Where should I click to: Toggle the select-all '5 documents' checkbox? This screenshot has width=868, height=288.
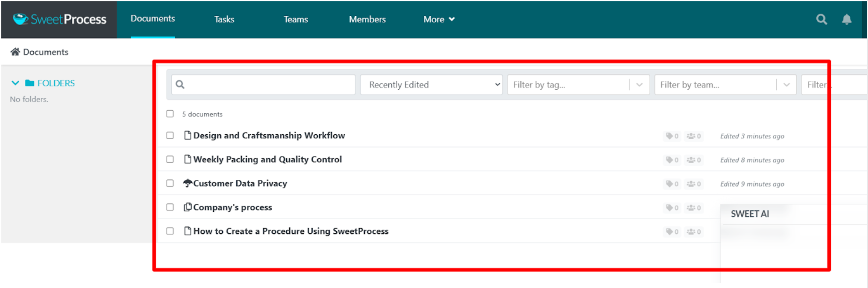click(170, 114)
